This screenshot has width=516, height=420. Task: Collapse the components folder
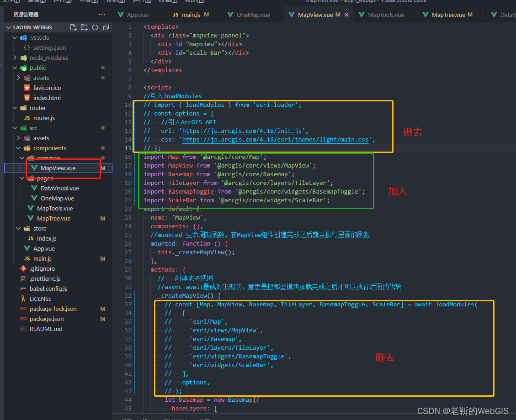[x=49, y=148]
